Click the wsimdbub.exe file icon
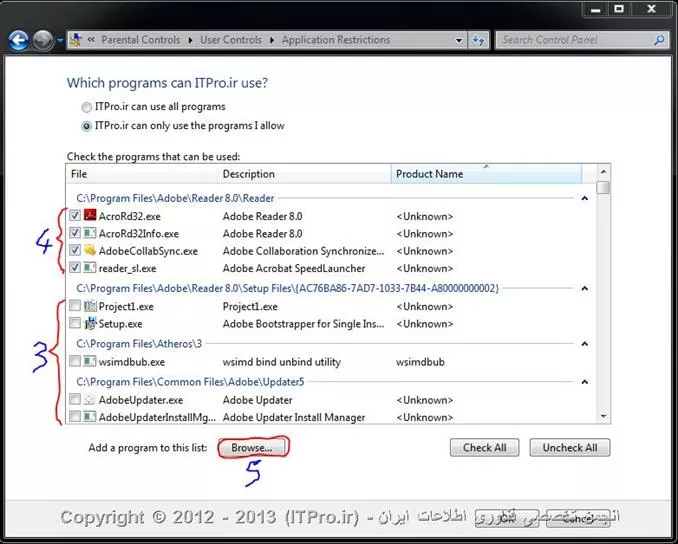Image resolution: width=678 pixels, height=544 pixels. (x=90, y=361)
